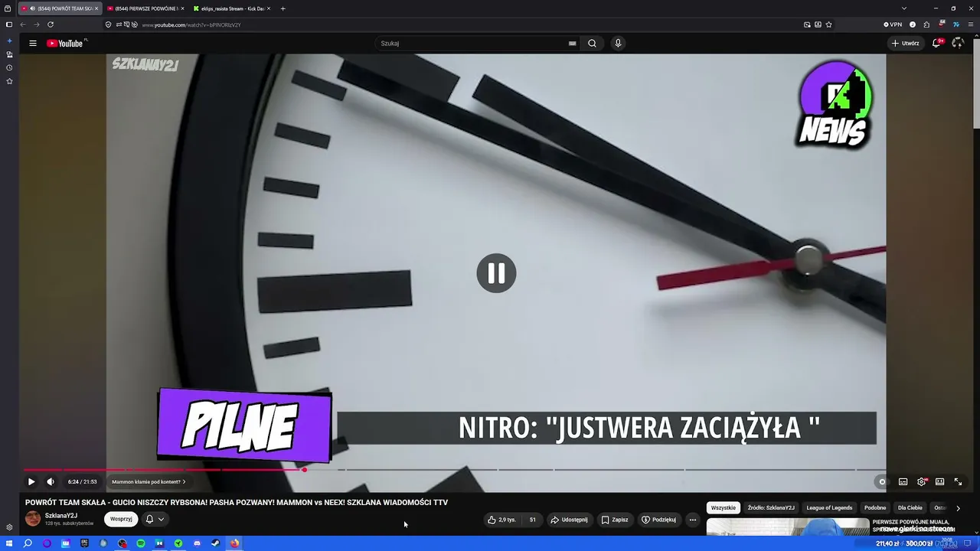The width and height of the screenshot is (980, 551).
Task: Open the chapter 'Mammon kłamie pod kontent?'
Action: 149,482
